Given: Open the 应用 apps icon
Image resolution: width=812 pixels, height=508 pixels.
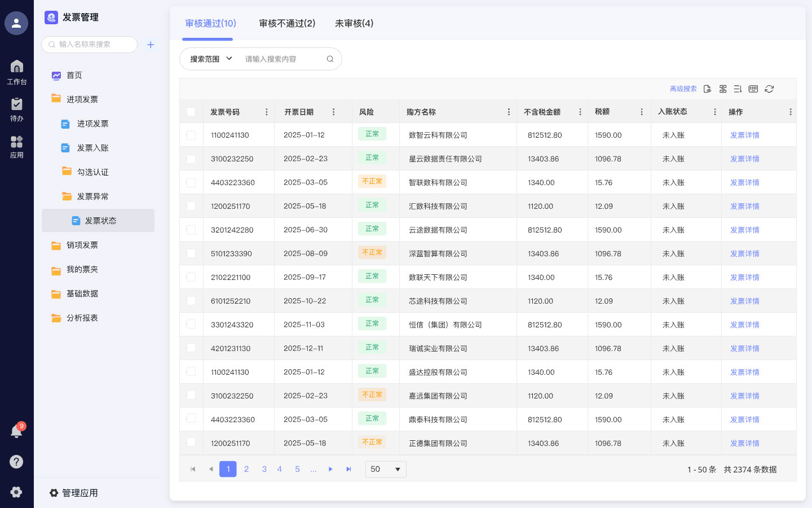Looking at the screenshot, I should point(17,147).
